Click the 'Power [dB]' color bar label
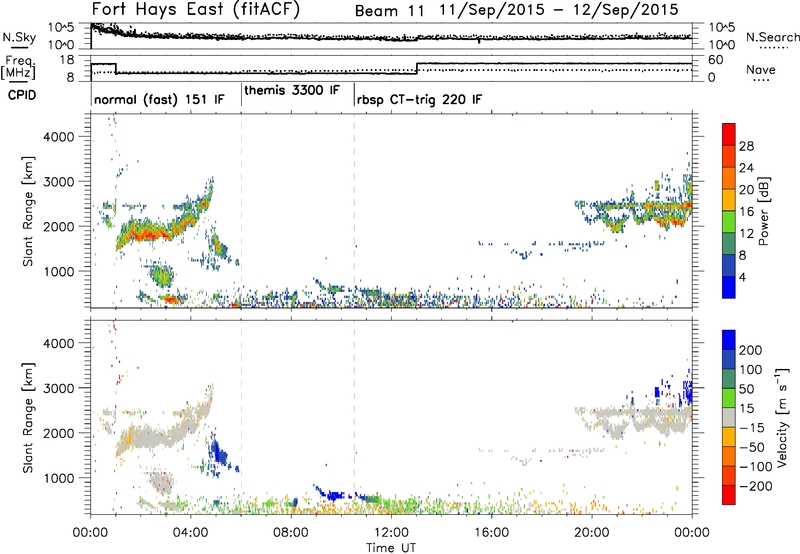The image size is (800, 554). (x=764, y=211)
